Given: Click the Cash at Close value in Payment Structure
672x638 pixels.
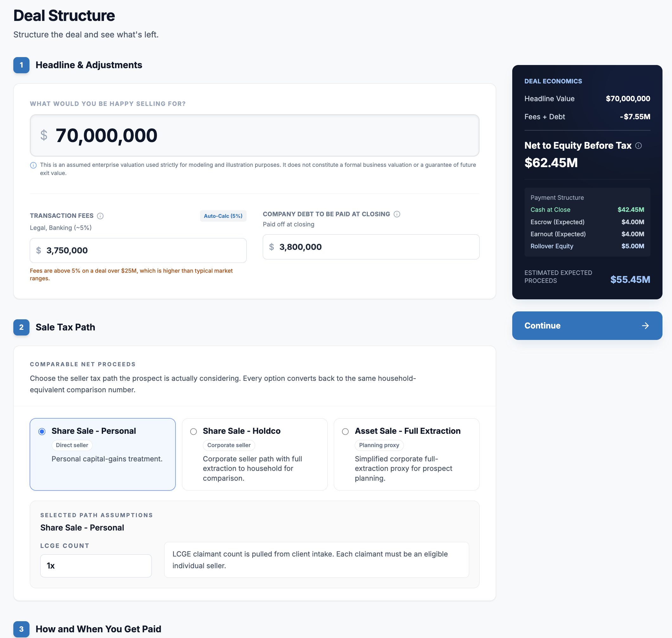Looking at the screenshot, I should click(x=630, y=210).
